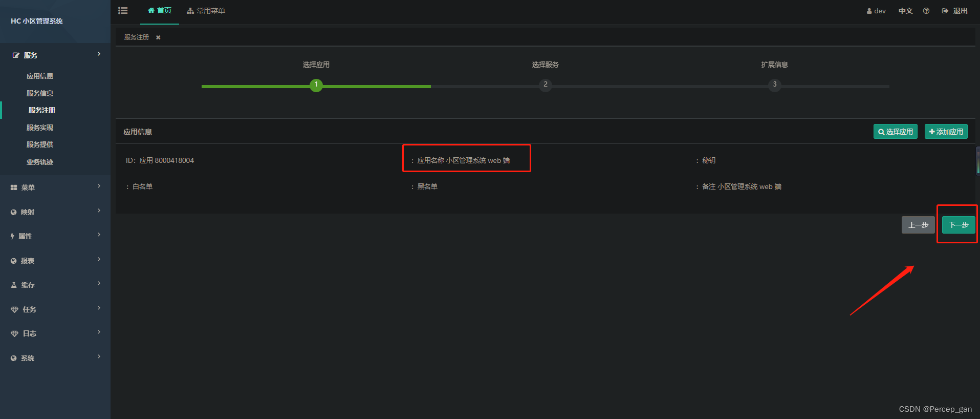Viewport: 980px width, 419px height.
Task: Click the user icon beside dev
Action: tap(869, 11)
